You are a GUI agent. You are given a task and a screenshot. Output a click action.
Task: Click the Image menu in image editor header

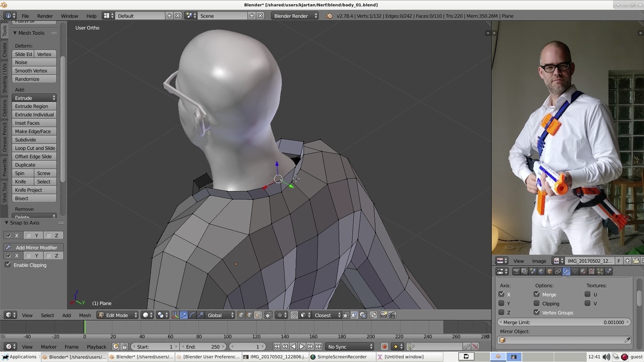539,261
